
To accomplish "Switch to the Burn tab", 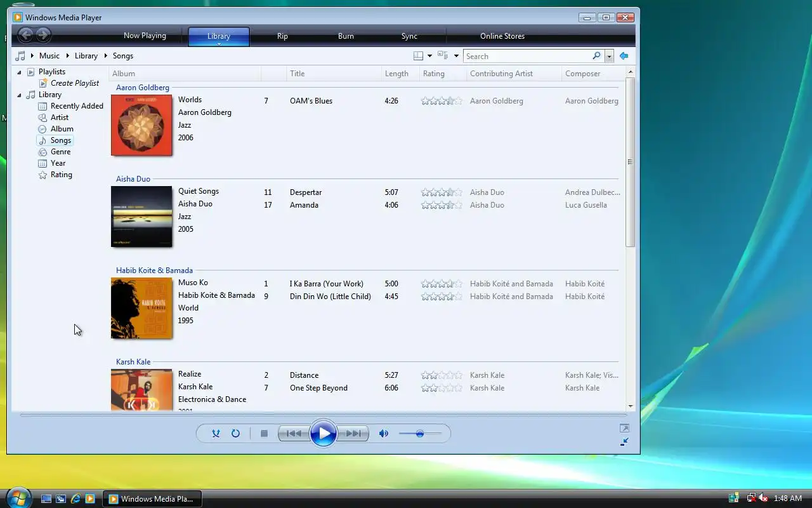I will click(x=346, y=36).
